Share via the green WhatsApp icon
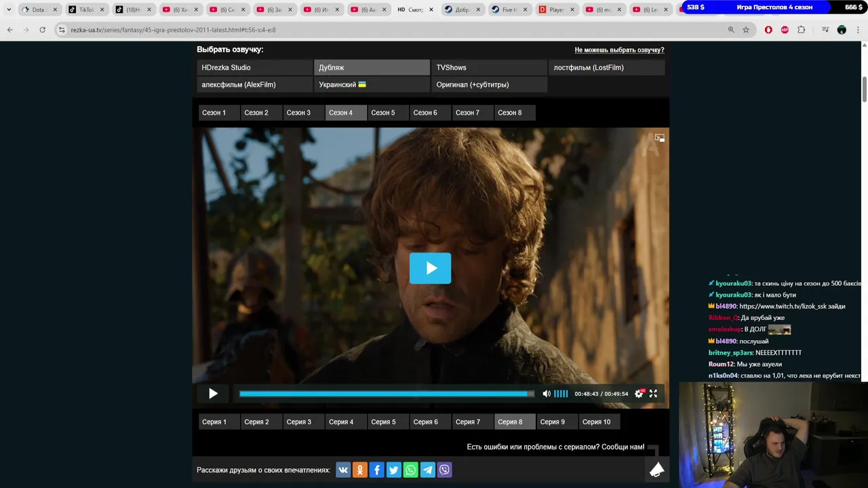This screenshot has height=488, width=868. click(x=410, y=470)
